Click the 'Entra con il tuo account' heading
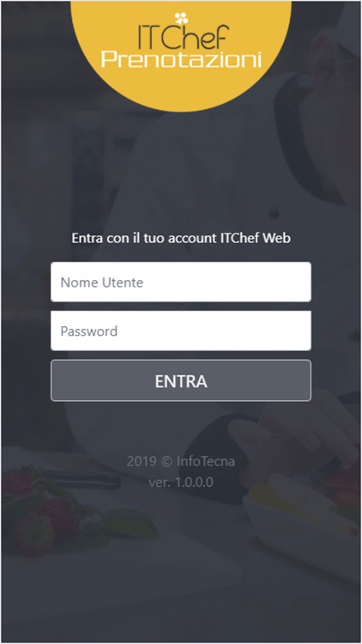Image resolution: width=362 pixels, height=644 pixels. tap(181, 238)
